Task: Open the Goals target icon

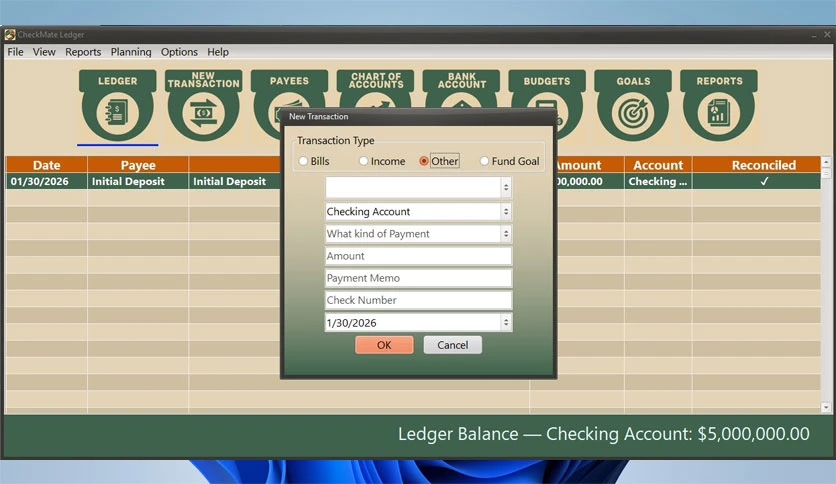Action: [633, 106]
